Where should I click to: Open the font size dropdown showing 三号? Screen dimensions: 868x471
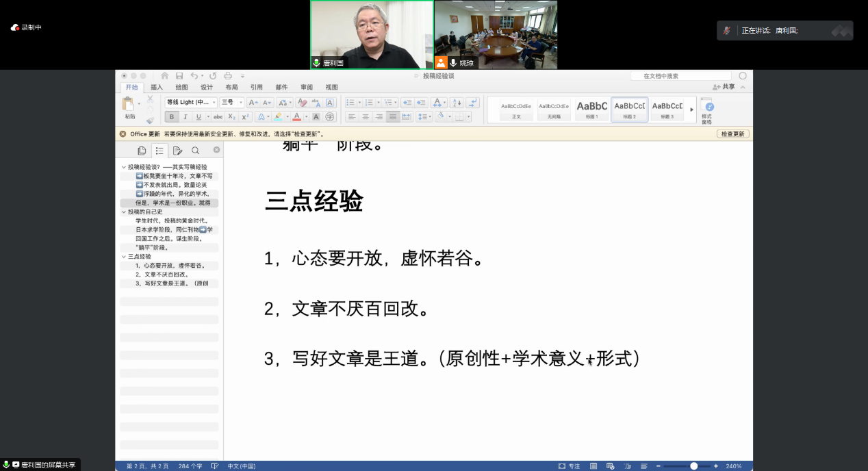pos(240,102)
